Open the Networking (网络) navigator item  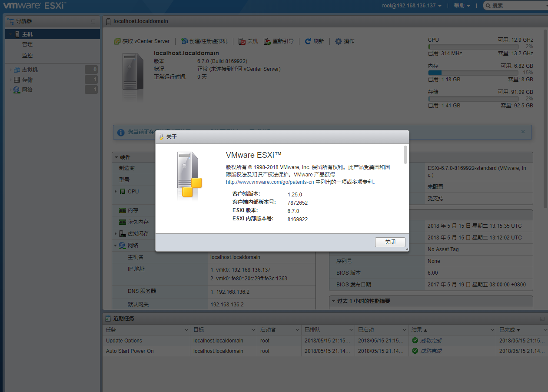click(x=27, y=90)
